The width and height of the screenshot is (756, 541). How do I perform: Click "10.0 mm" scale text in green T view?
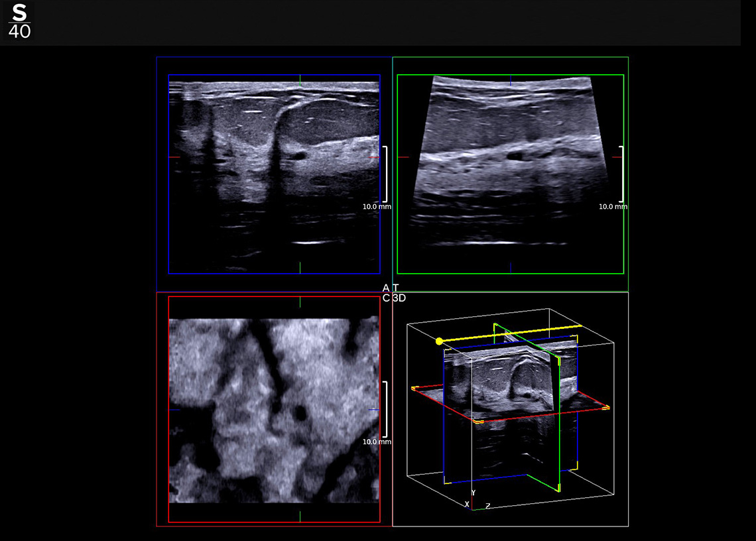(x=613, y=206)
